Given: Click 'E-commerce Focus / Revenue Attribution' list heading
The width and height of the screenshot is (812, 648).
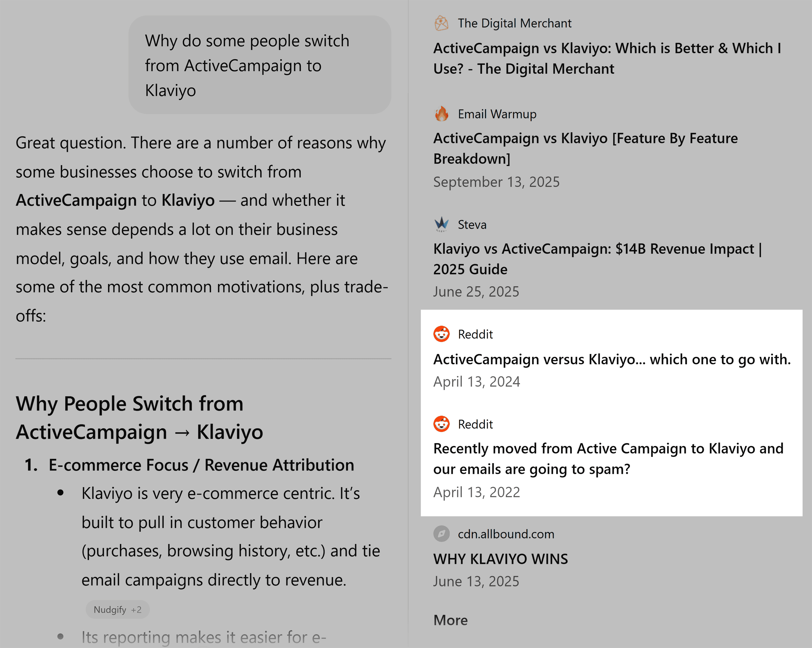Looking at the screenshot, I should [201, 465].
